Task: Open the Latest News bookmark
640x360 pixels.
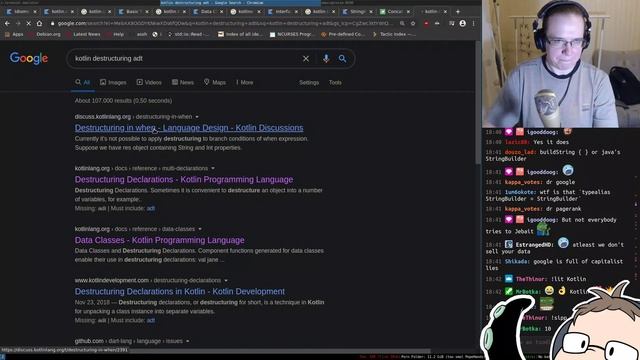Action: (x=83, y=34)
